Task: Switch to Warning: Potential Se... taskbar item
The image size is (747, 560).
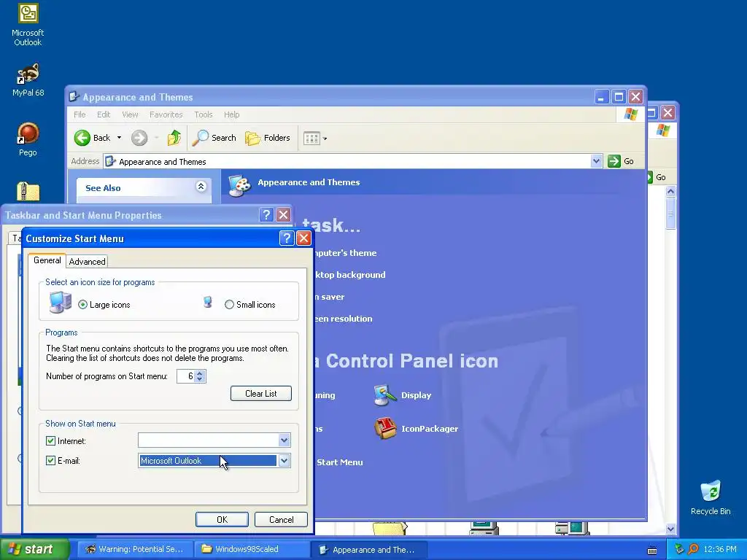Action: point(134,550)
